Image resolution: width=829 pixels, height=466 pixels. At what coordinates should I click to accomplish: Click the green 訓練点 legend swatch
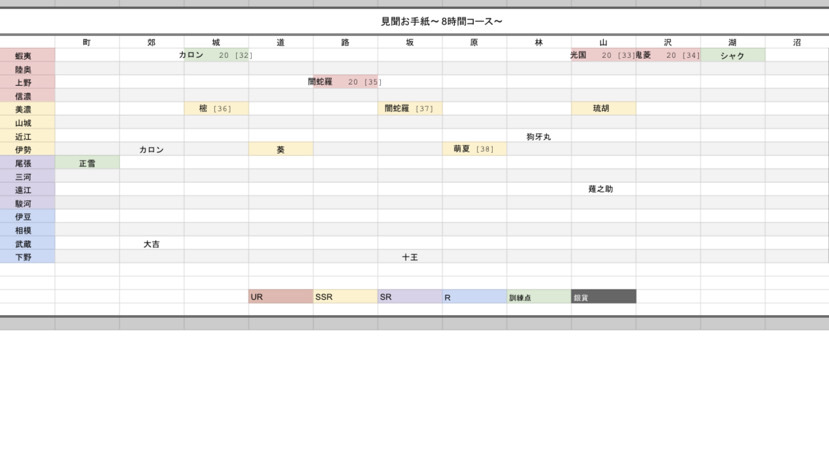(539, 297)
